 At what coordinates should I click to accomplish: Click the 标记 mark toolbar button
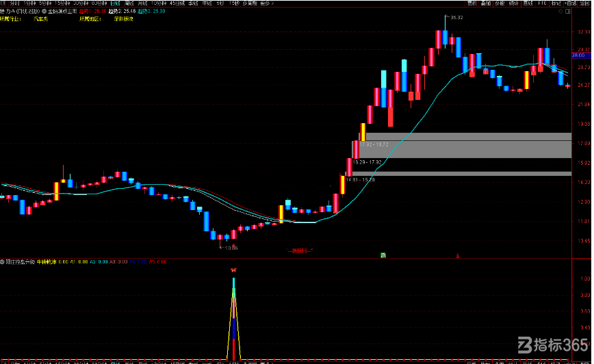(x=556, y=3)
